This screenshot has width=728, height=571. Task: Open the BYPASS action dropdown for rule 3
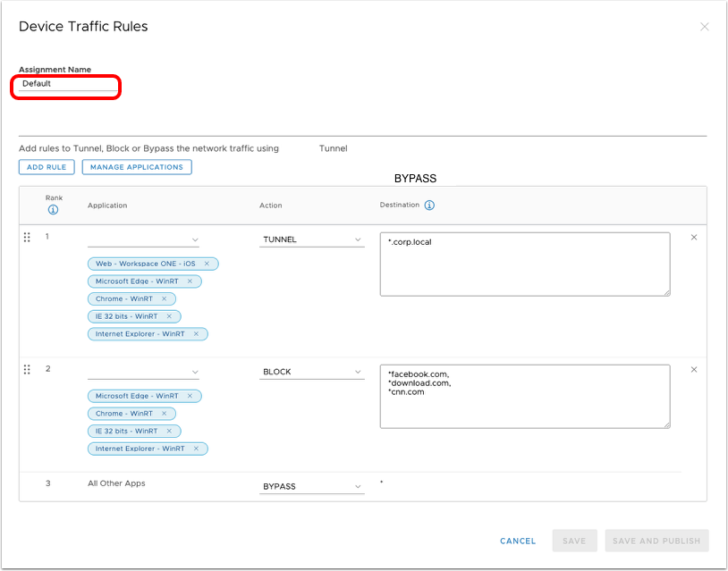[x=312, y=487]
